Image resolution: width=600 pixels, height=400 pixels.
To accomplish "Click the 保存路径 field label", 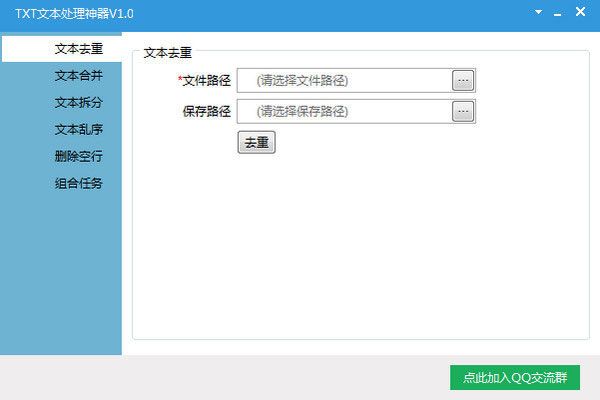I will pyautogui.click(x=206, y=112).
